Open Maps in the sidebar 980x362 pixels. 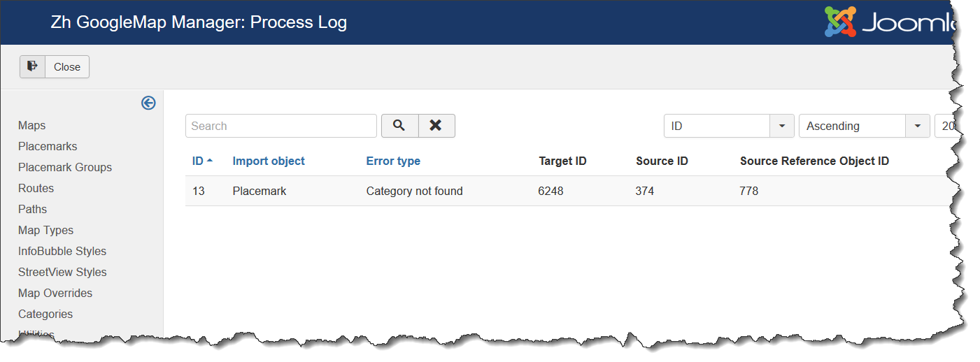[32, 126]
